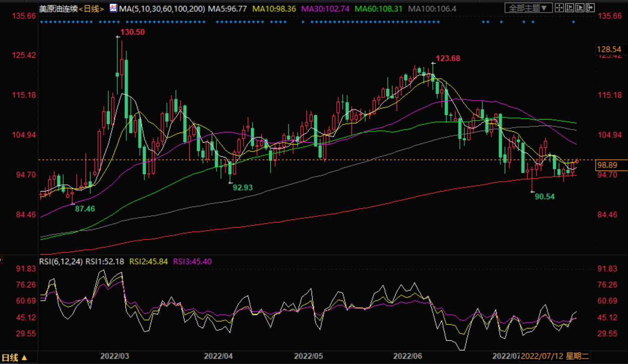Click the small red icon left of RSI panel

pyautogui.click(x=1, y=260)
